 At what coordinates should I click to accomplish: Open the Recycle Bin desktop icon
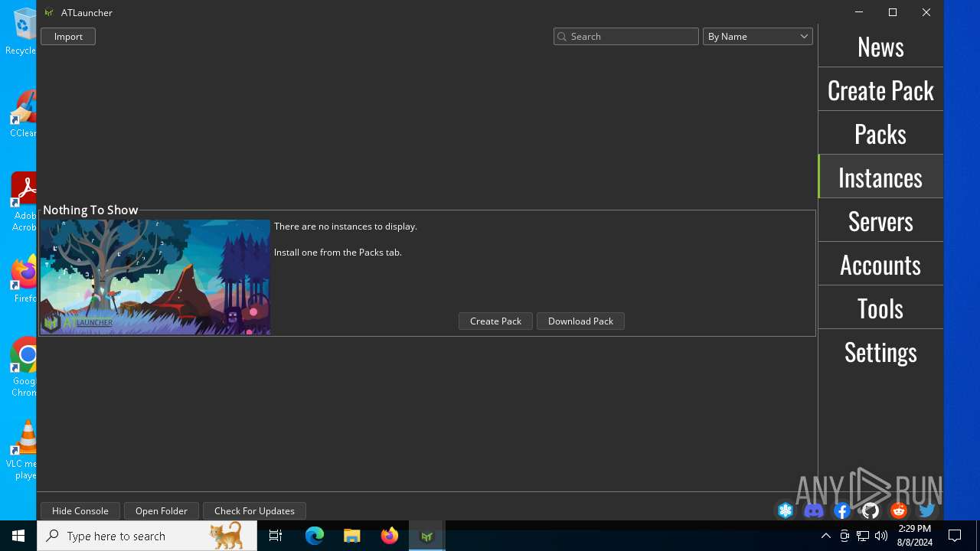point(23,32)
